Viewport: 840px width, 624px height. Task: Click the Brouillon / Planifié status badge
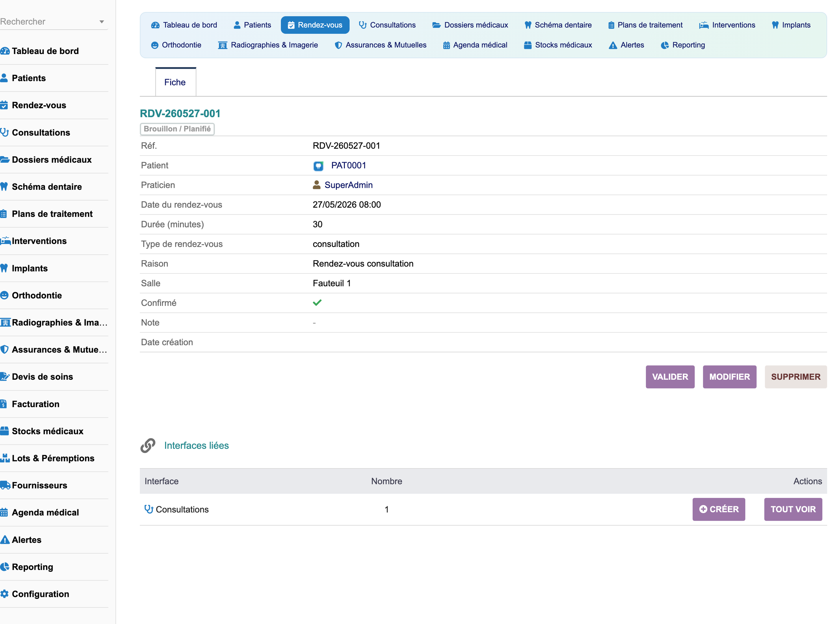tap(177, 129)
